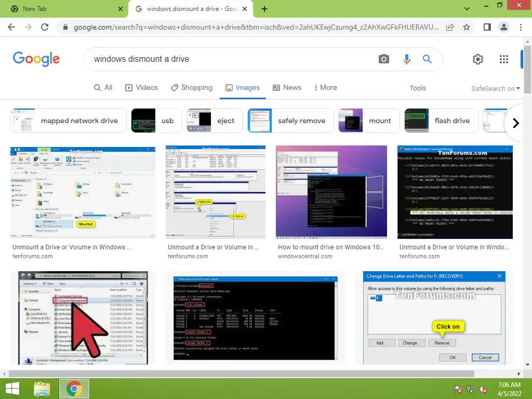
Task: Open Disk Management screenshot thumbnail
Action: point(216,192)
